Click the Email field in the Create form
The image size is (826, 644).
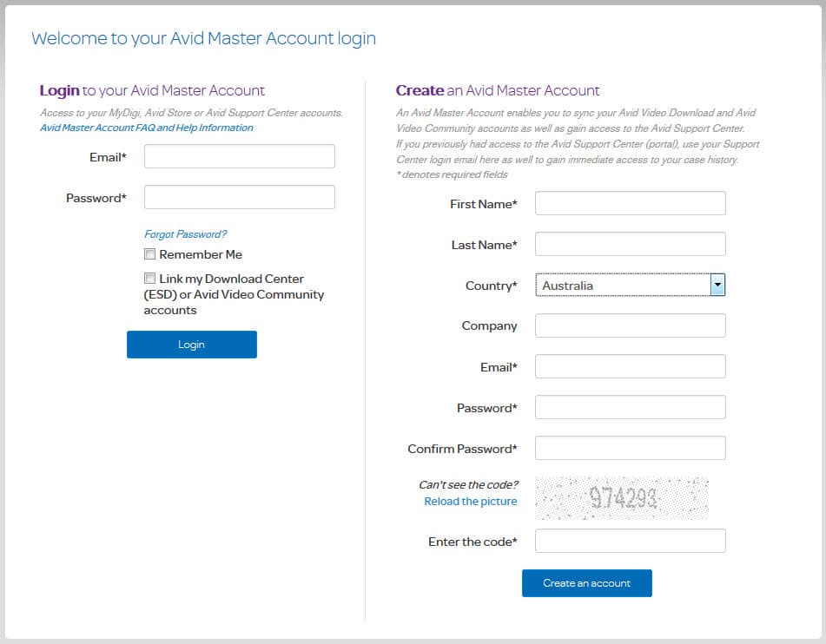coord(630,366)
